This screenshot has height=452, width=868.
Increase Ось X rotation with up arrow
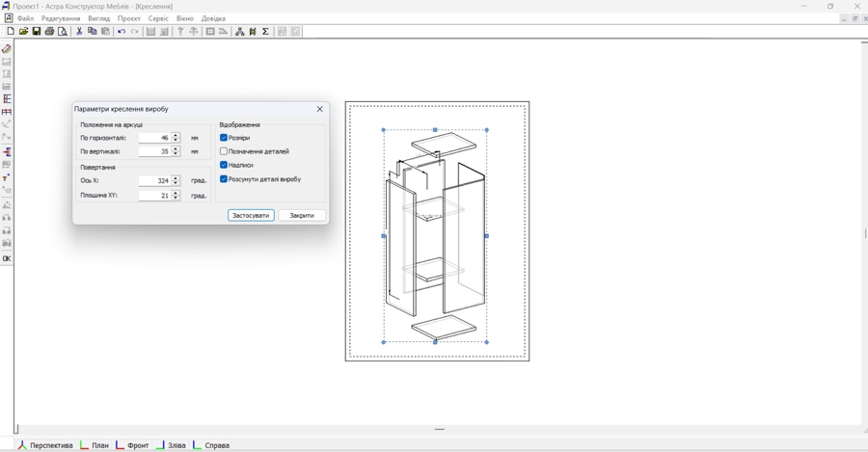pyautogui.click(x=176, y=177)
